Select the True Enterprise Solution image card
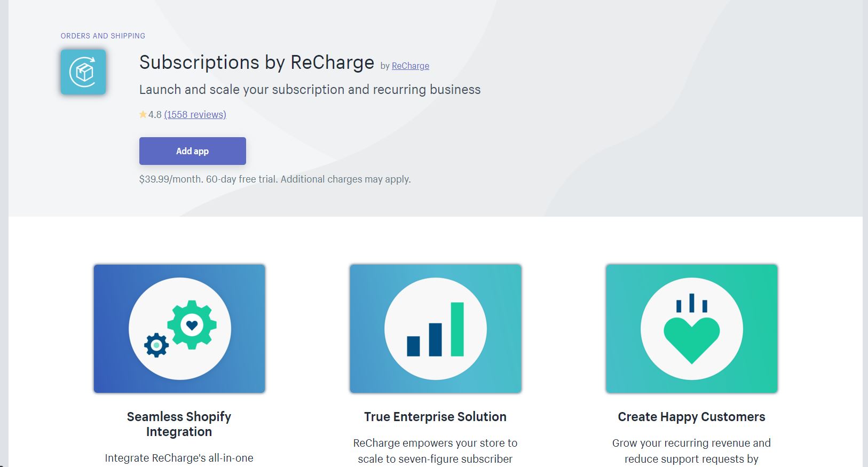Screen dimensions: 868x467 (436, 329)
